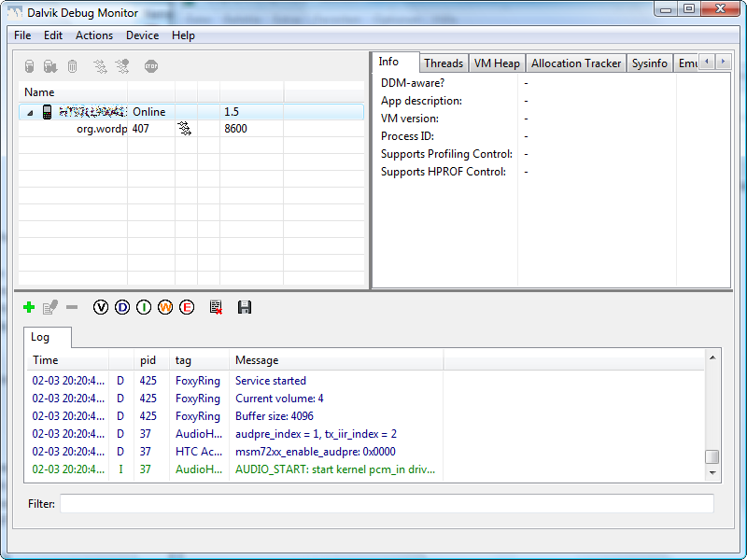Click the log vertical scrollbar thumb

pyautogui.click(x=712, y=456)
